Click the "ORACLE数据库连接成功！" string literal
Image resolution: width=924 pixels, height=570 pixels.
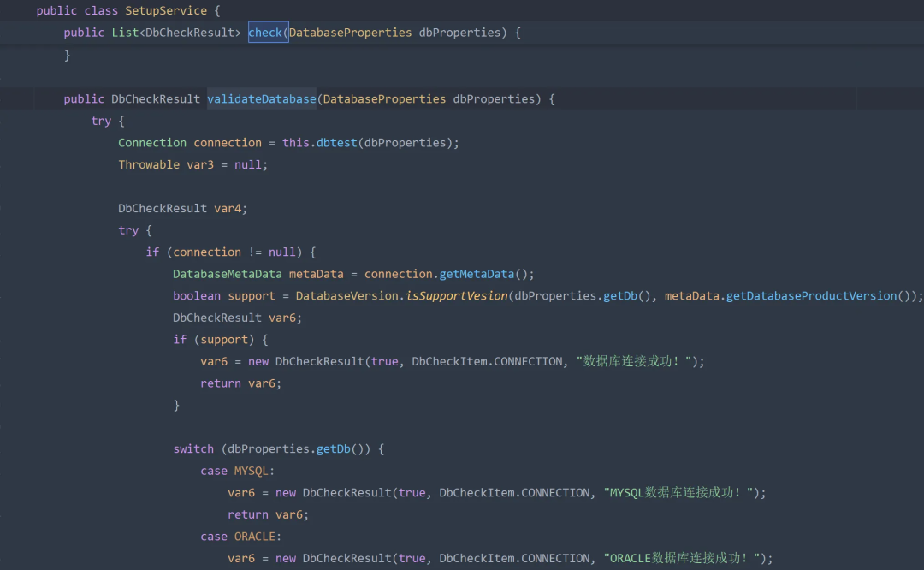[x=682, y=558]
